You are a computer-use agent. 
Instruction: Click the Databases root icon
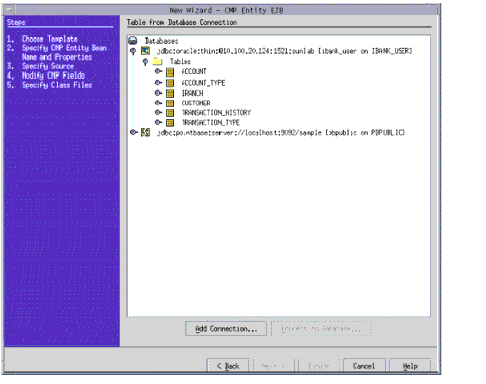coord(133,41)
